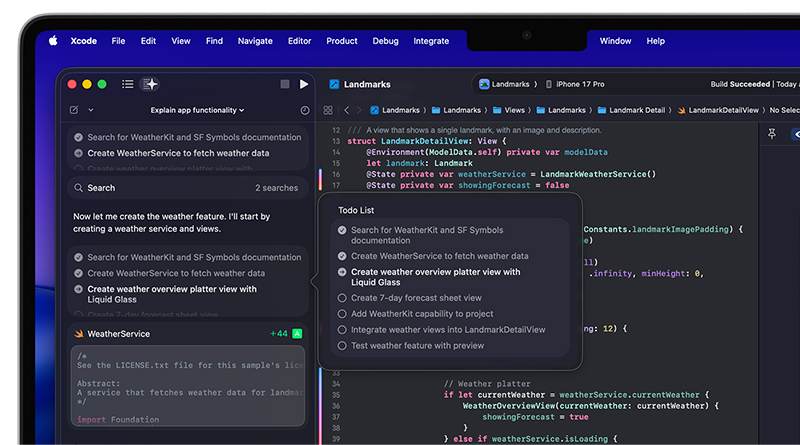Click the pin icon in preview pane
This screenshot has width=800, height=445.
point(772,134)
